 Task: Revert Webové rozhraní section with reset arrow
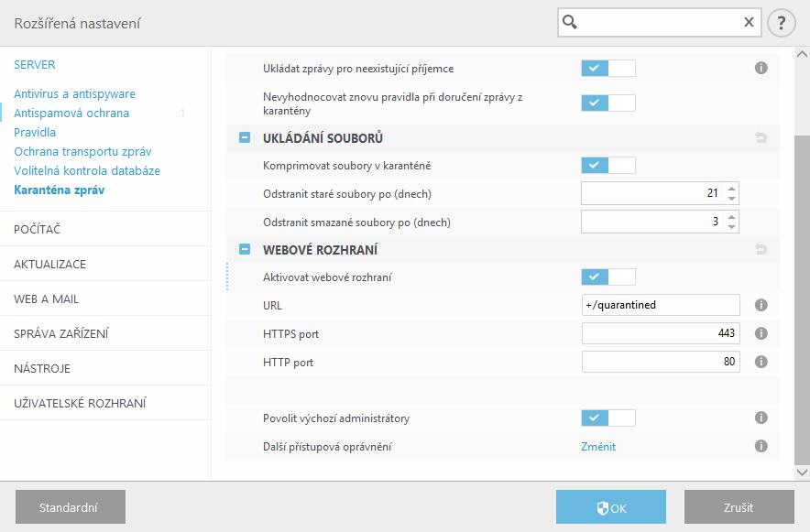point(761,250)
